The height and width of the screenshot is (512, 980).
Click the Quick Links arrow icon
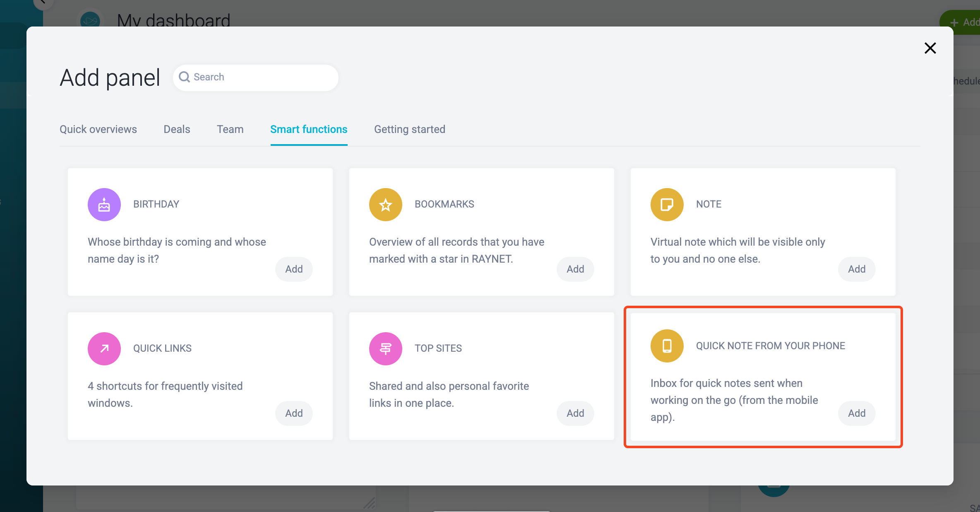104,349
